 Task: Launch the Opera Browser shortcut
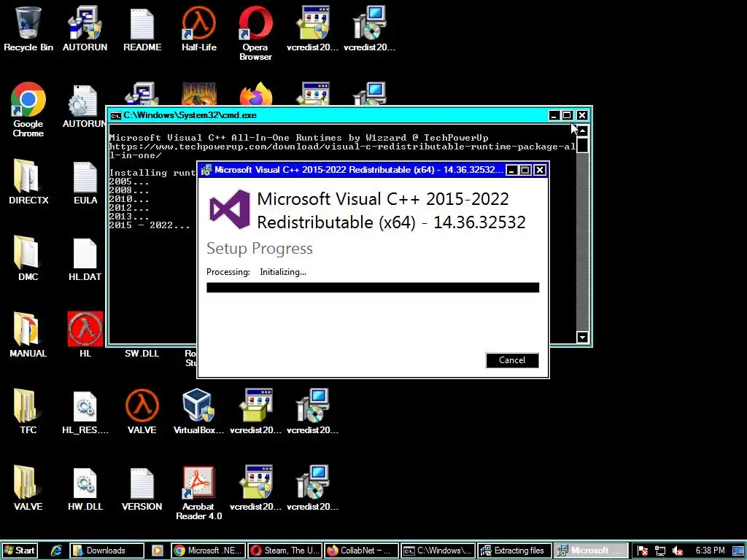tap(255, 34)
